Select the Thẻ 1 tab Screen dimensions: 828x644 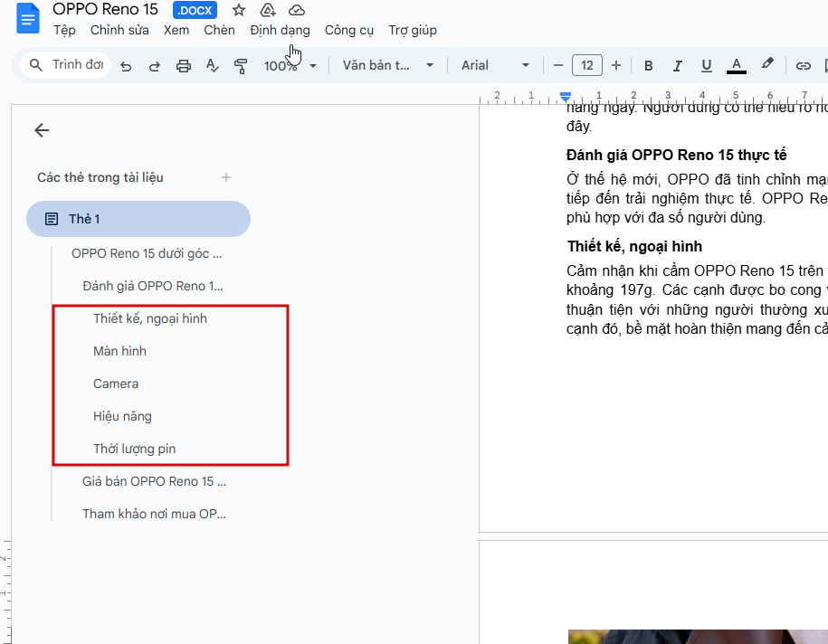(x=138, y=219)
